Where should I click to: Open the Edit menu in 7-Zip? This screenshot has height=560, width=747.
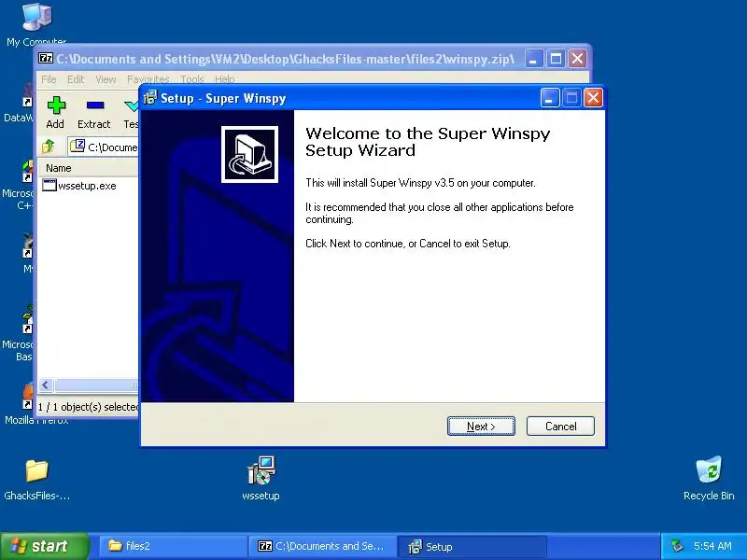pos(76,79)
